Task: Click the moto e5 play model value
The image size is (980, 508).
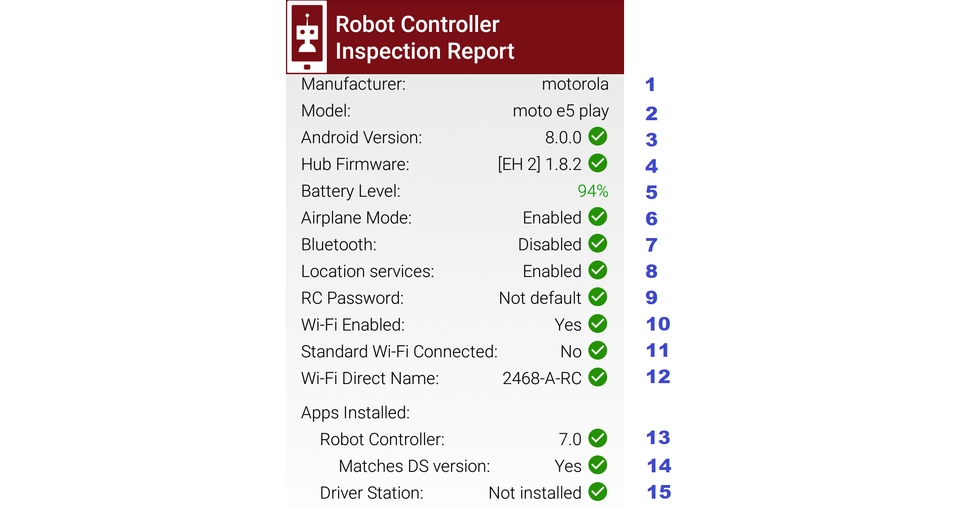Action: (x=560, y=111)
